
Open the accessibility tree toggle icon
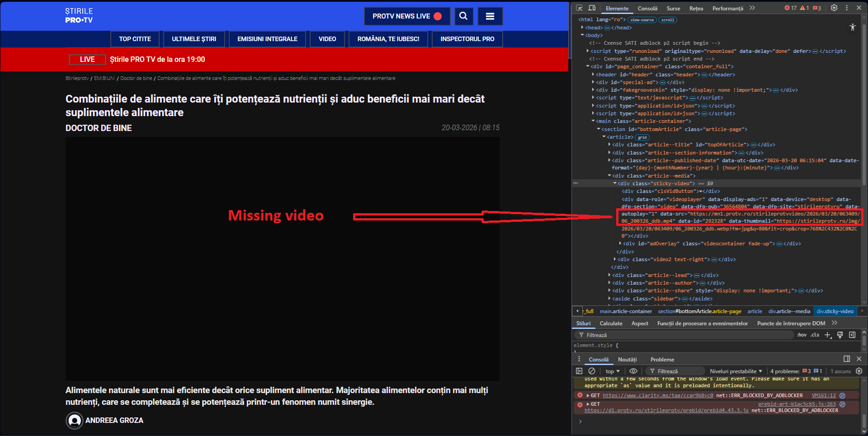click(x=853, y=28)
